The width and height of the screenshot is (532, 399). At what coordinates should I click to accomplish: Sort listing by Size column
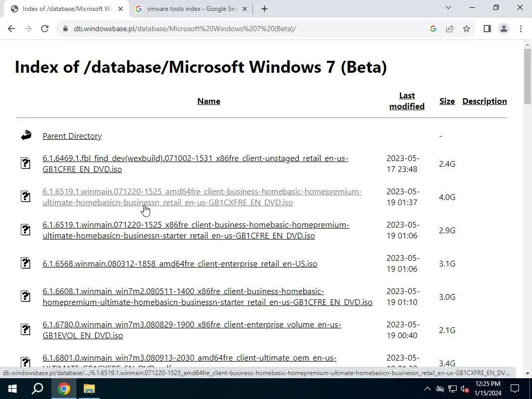pos(447,101)
